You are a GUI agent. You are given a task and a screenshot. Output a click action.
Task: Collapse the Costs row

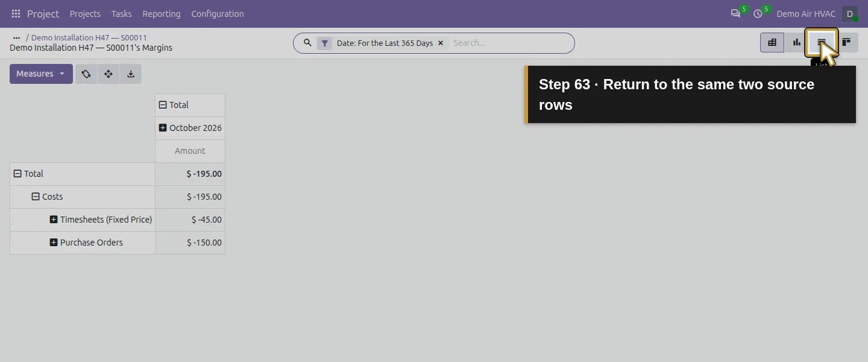pyautogui.click(x=83, y=197)
